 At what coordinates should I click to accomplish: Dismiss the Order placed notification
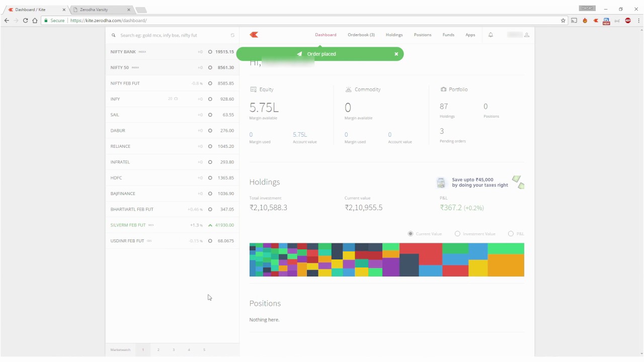pos(396,54)
